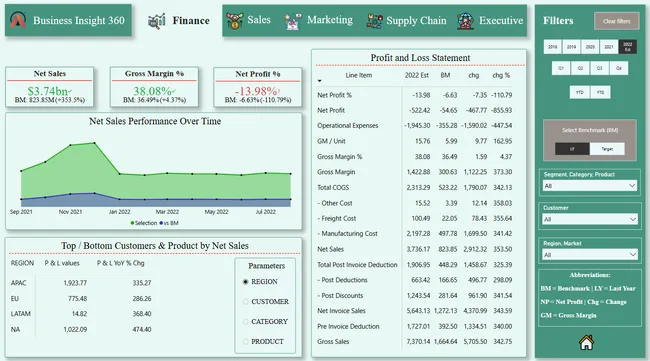Click the NA region row
Screen dimensions: 650x361
(x=81, y=330)
